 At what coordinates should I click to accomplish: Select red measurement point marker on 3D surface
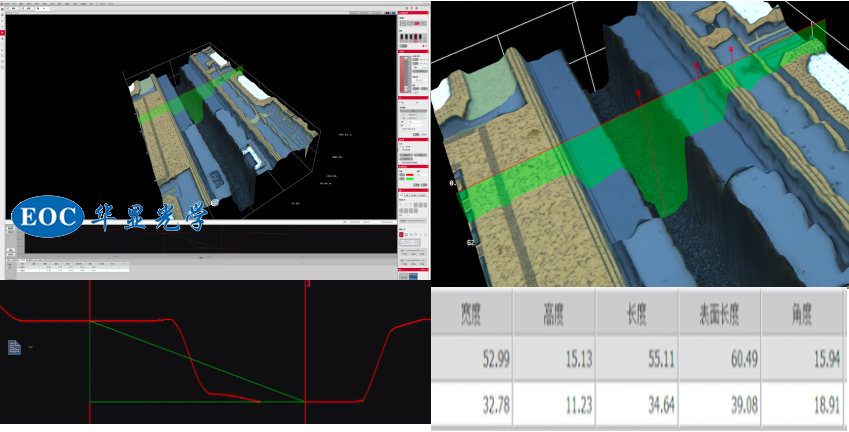pyautogui.click(x=640, y=93)
